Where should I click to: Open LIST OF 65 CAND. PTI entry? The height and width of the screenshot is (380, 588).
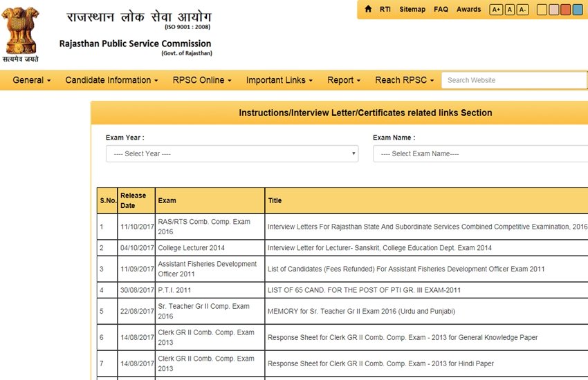(364, 290)
